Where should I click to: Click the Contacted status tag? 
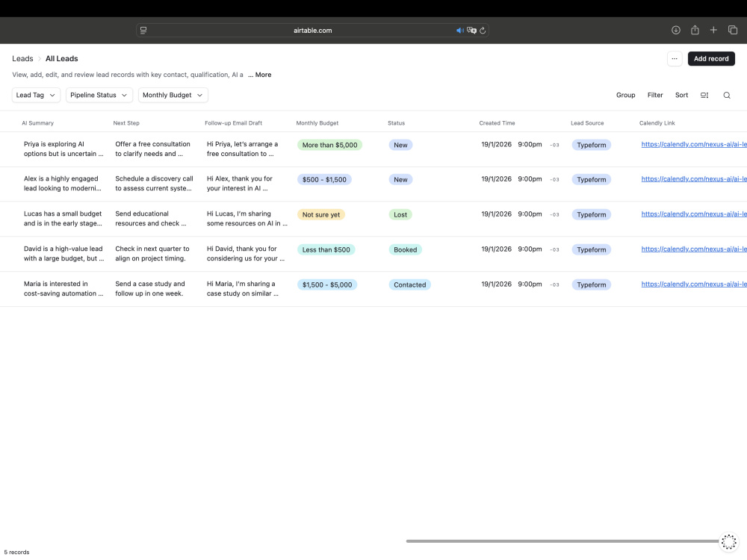click(409, 284)
